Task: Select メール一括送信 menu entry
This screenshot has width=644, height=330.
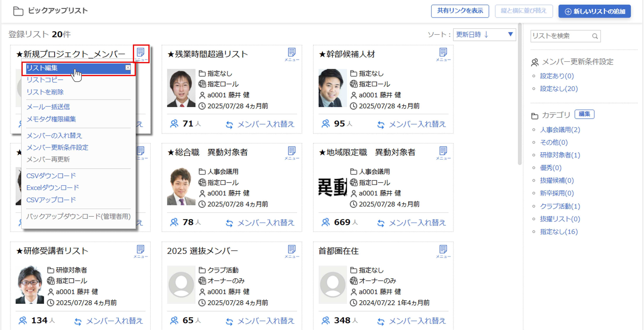Action: tap(48, 107)
